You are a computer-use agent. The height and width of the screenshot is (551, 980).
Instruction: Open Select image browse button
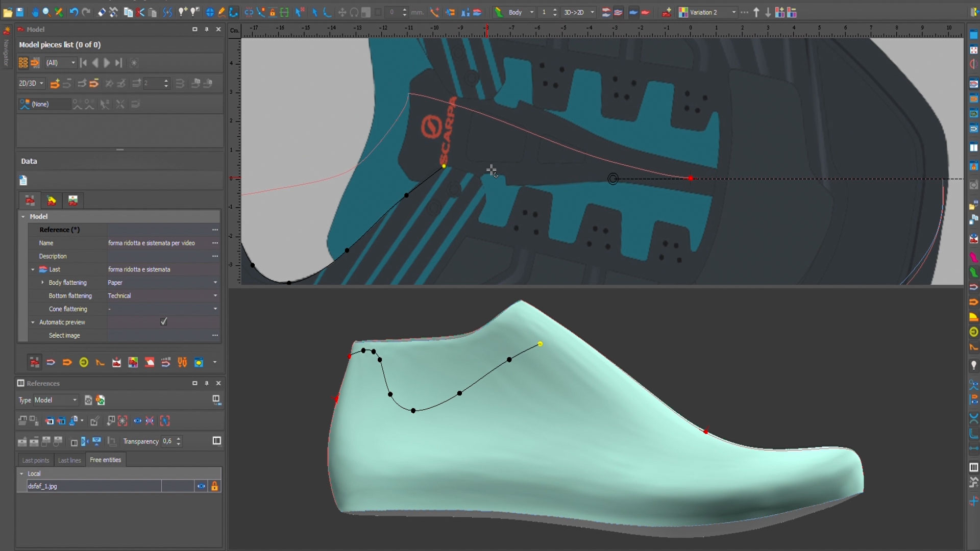pos(215,335)
